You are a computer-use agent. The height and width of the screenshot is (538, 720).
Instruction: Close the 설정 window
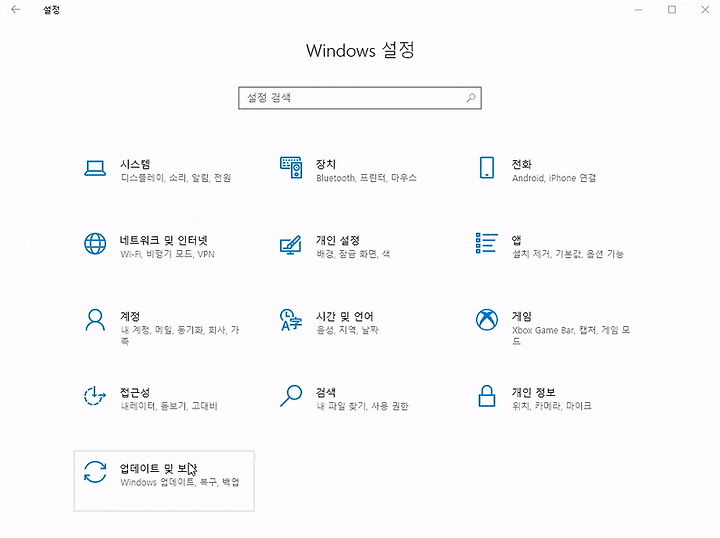705,10
